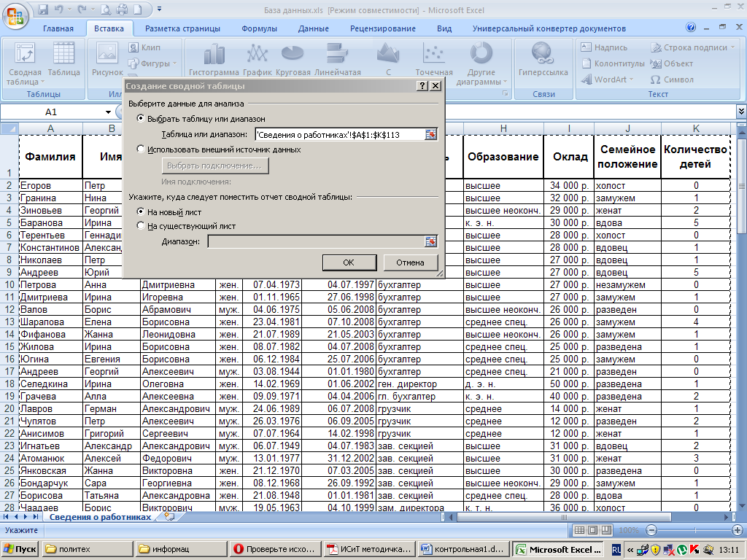Open 'контрольная1.d...' Word taskbar item
This screenshot has height=560, width=747.
[x=462, y=549]
